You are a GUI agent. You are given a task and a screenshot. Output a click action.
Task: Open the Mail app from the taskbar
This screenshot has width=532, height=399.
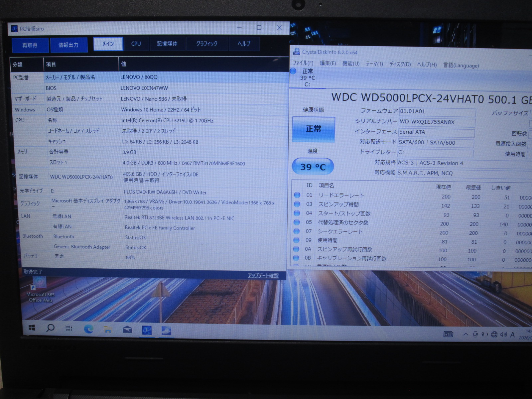click(x=127, y=330)
